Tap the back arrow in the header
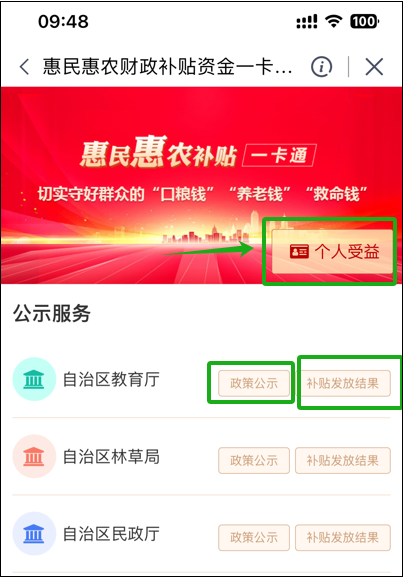Screen dimensions: 404x577 (x=24, y=67)
